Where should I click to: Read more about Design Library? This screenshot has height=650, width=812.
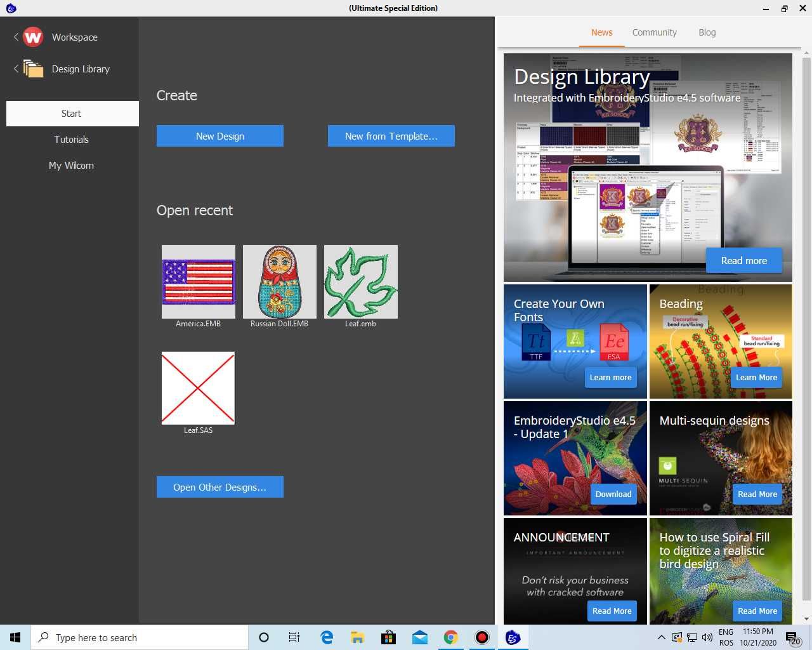click(744, 261)
